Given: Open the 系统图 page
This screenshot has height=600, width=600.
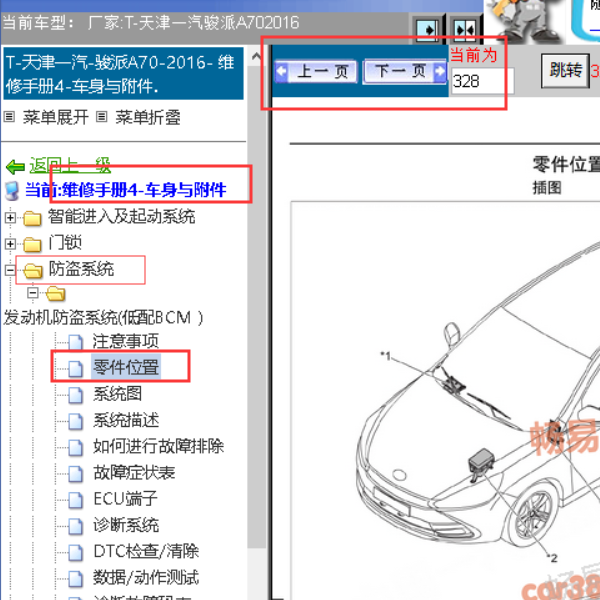Looking at the screenshot, I should tap(117, 394).
